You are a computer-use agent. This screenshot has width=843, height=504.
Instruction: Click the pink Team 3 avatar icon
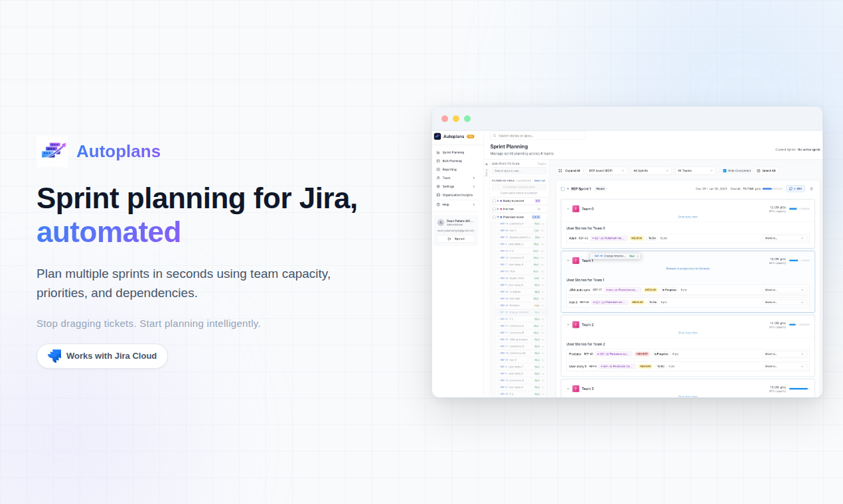[575, 389]
